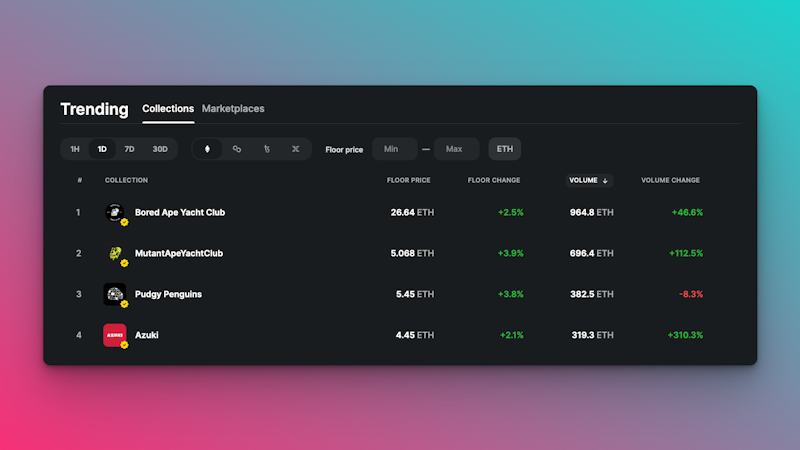Sort by the Floor Change column header

click(494, 180)
